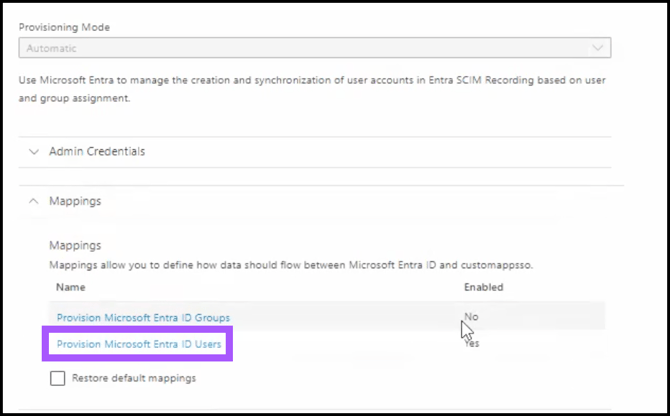Screen dimensions: 670x416
Task: Click the Mappings section header title
Action: [x=75, y=201]
